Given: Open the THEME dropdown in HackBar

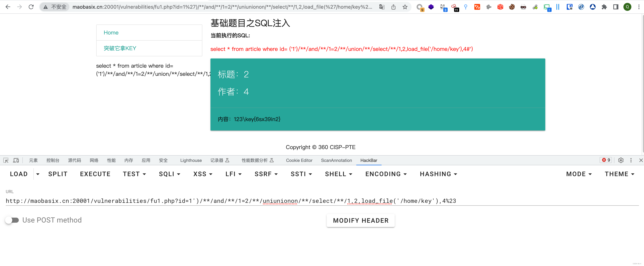Looking at the screenshot, I should pos(619,174).
